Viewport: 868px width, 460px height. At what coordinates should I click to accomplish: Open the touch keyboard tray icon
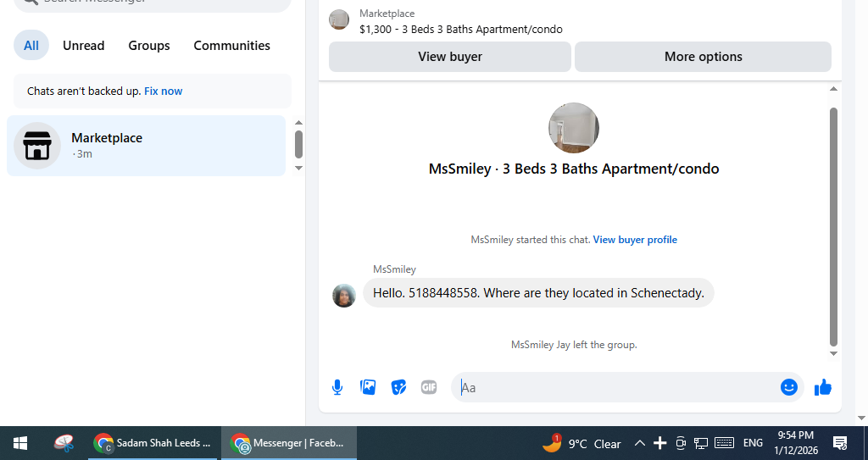click(724, 443)
